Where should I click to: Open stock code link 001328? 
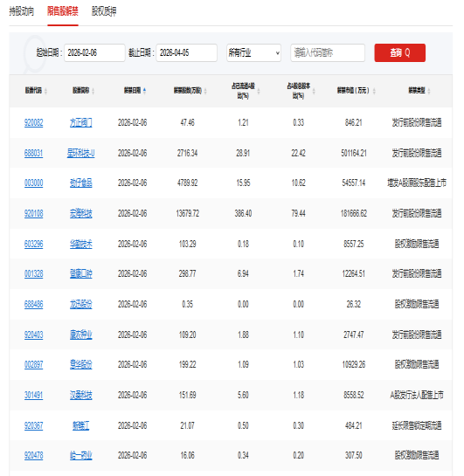pos(34,274)
